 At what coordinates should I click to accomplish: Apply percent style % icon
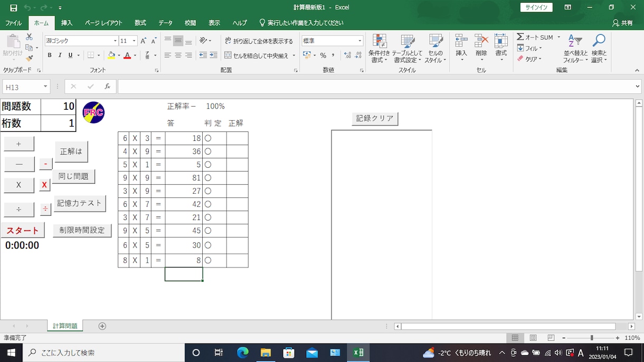pyautogui.click(x=323, y=55)
